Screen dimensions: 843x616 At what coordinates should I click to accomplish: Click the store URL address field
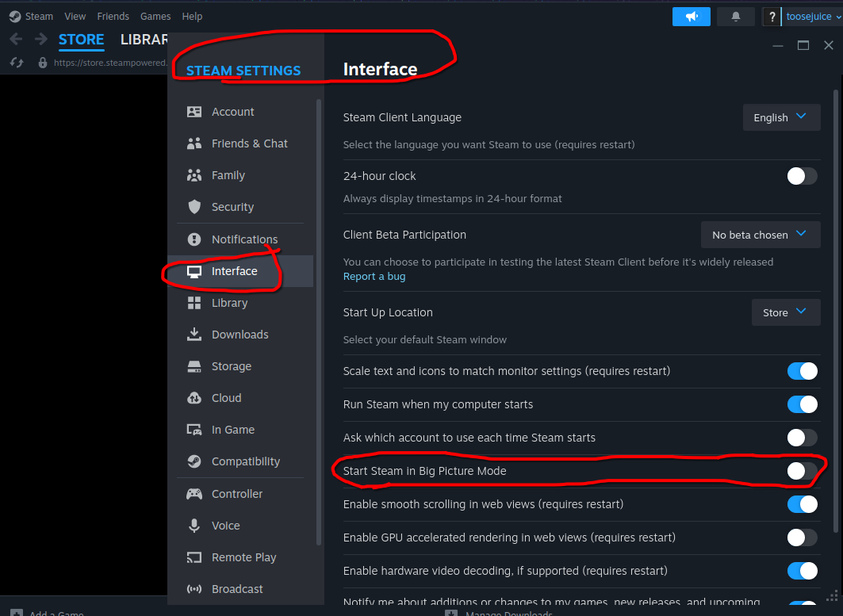110,63
